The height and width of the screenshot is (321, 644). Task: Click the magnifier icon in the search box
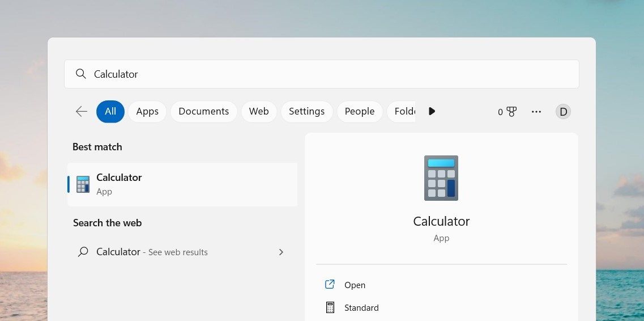[x=81, y=74]
